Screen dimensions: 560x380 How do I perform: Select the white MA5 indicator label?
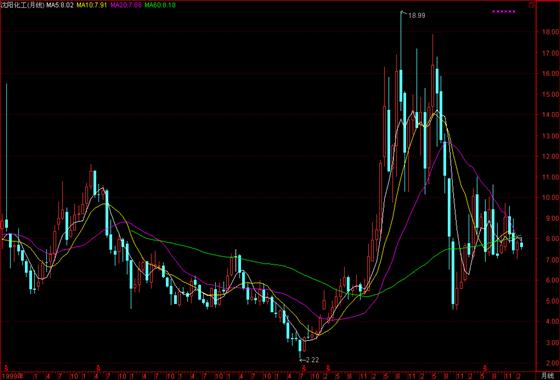(x=60, y=5)
